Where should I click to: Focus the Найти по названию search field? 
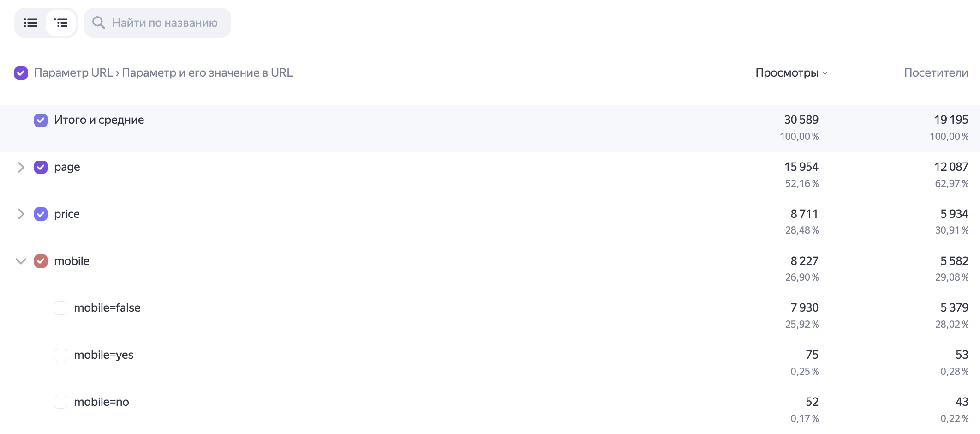157,23
